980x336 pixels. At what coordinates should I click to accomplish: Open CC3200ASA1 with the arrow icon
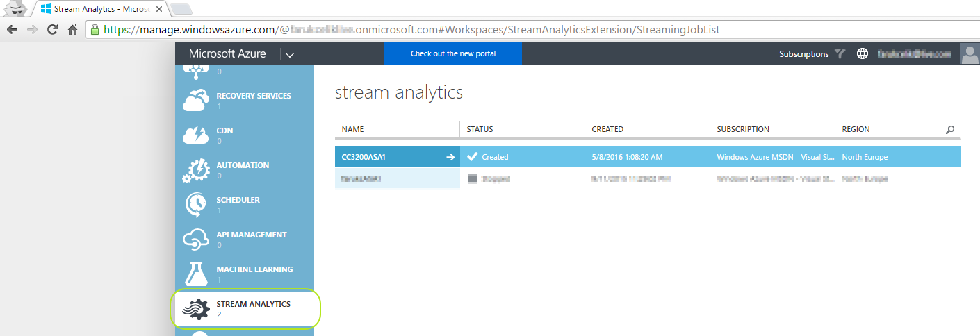(x=450, y=157)
